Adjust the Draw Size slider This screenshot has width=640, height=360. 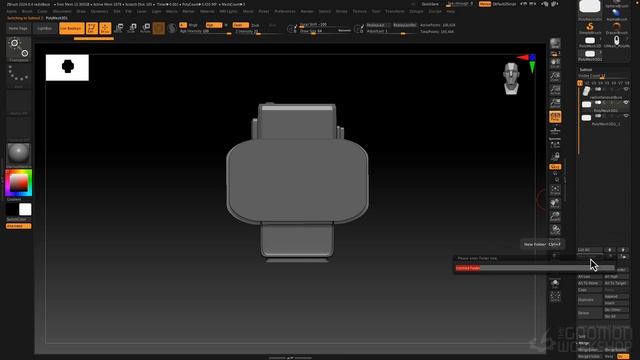325,31
